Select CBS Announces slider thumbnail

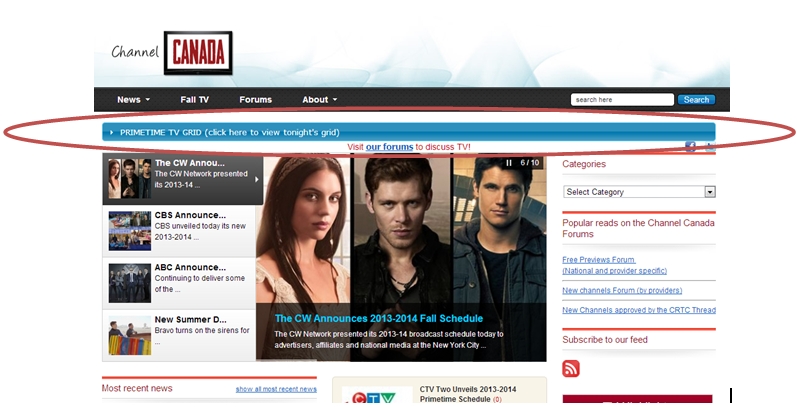click(182, 231)
